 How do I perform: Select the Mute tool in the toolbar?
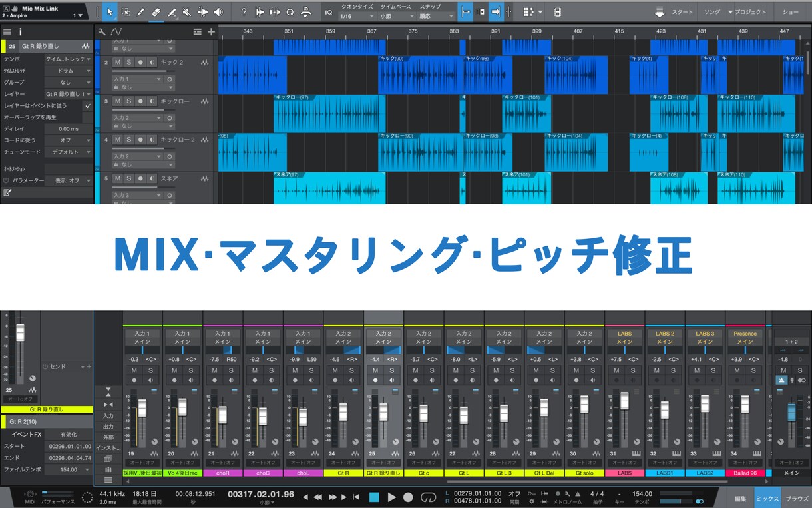[x=187, y=11]
